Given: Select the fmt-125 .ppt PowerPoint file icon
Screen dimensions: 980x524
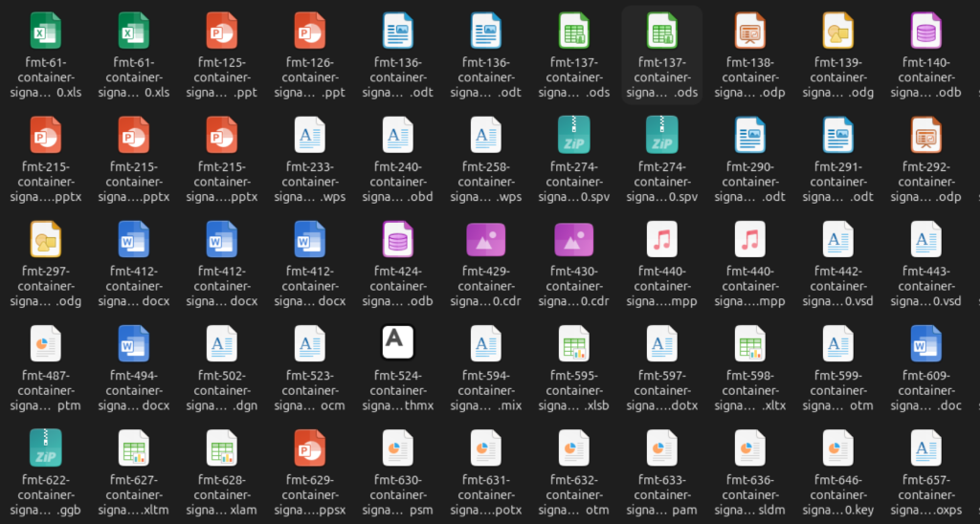Looking at the screenshot, I should click(x=222, y=31).
